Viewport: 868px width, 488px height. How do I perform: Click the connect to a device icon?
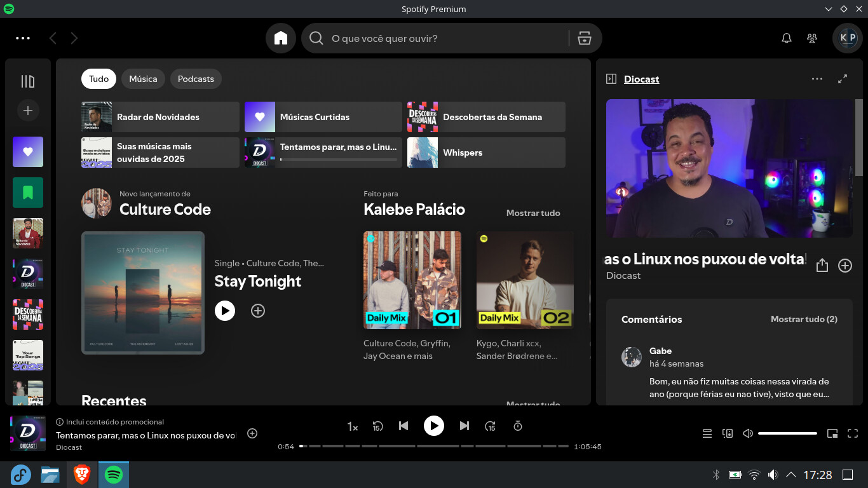(x=728, y=433)
